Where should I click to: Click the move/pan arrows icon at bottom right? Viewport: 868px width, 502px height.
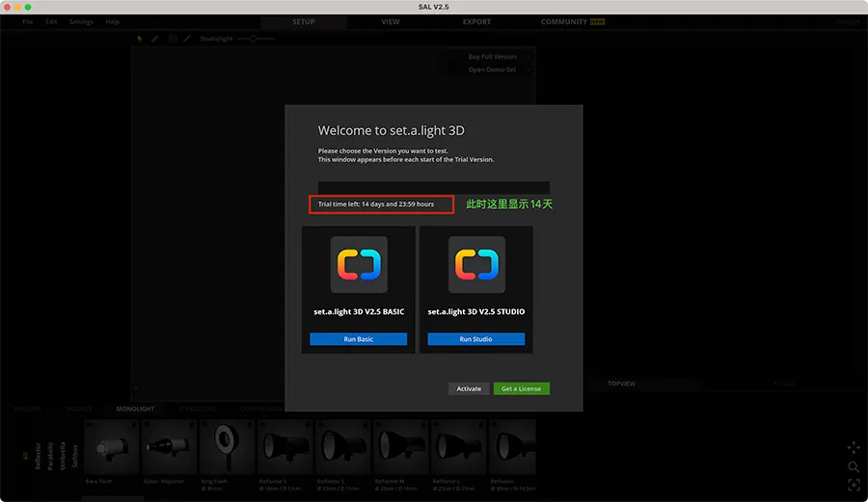coord(854,447)
